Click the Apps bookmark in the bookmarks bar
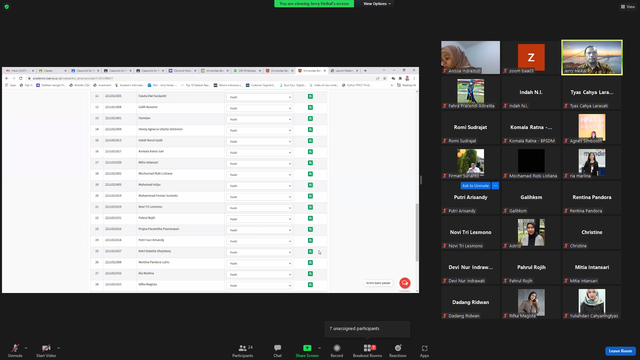 coord(11,85)
